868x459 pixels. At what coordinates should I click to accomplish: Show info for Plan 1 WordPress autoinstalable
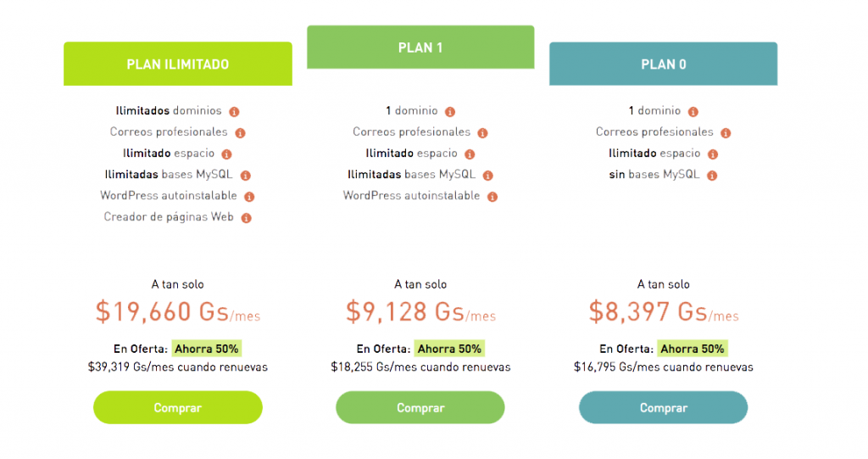tap(492, 197)
